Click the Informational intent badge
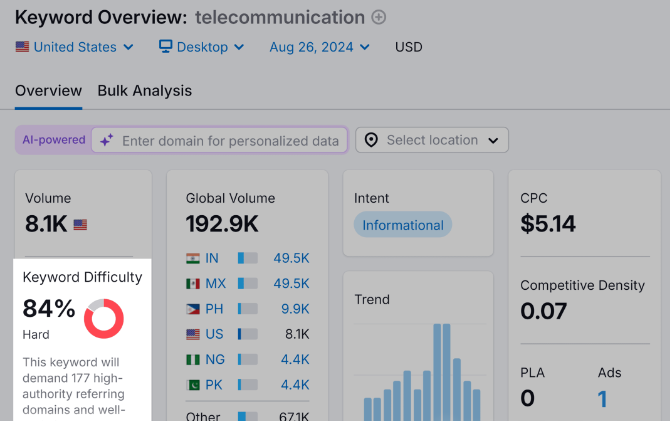 (x=403, y=225)
